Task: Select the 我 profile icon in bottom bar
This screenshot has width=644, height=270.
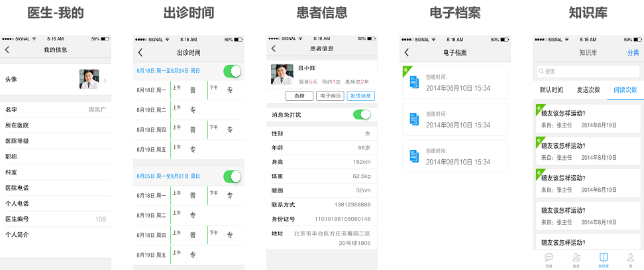Action: 630,257
